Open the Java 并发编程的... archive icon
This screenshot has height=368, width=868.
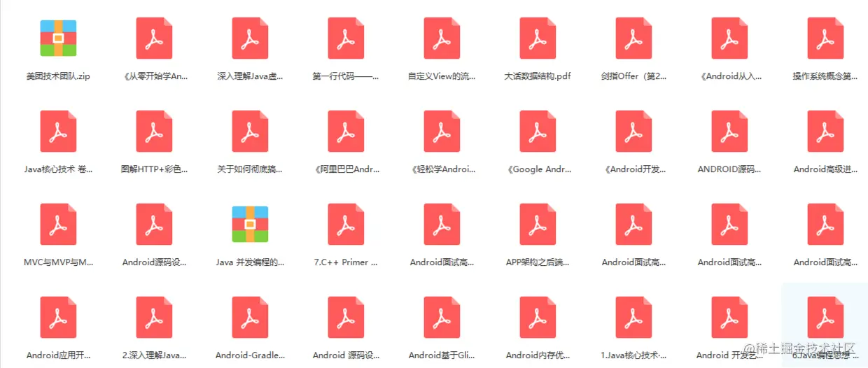[250, 224]
